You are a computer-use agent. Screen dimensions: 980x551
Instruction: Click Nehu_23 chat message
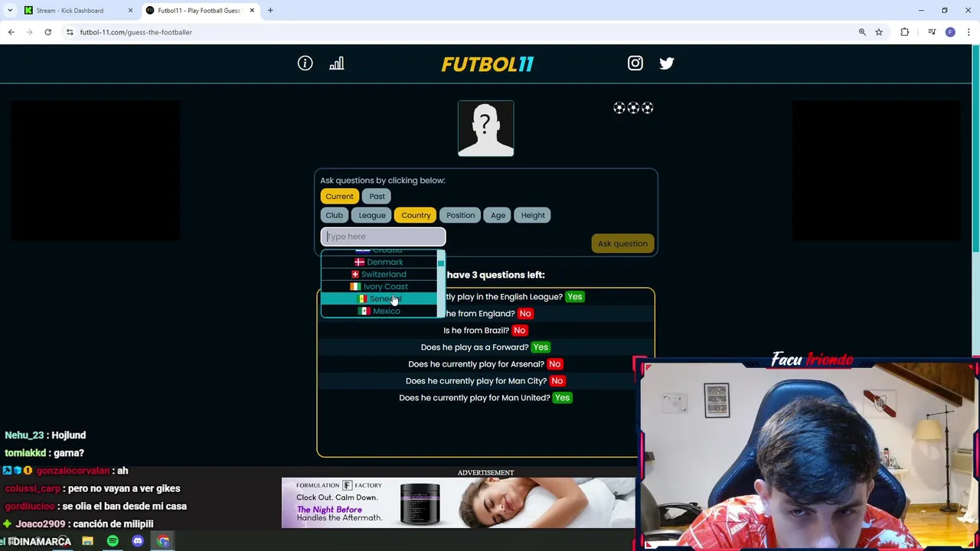tap(45, 435)
